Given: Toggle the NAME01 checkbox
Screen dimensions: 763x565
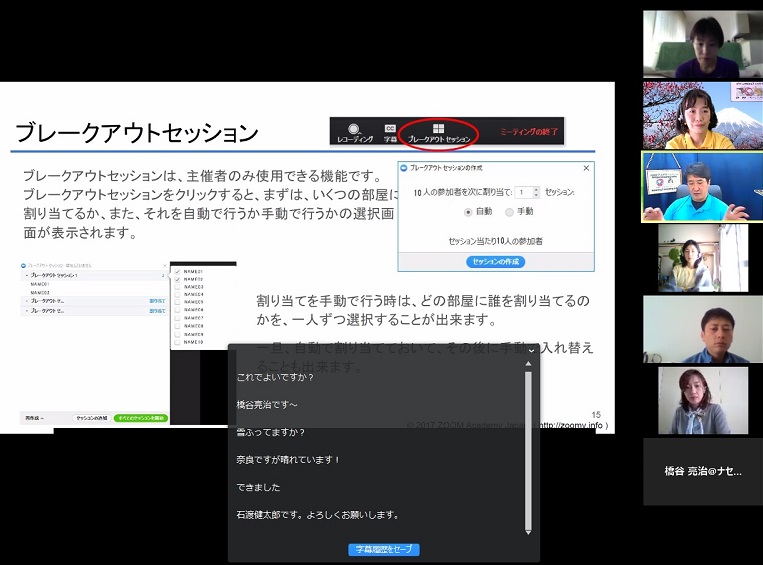Looking at the screenshot, I should click(178, 272).
